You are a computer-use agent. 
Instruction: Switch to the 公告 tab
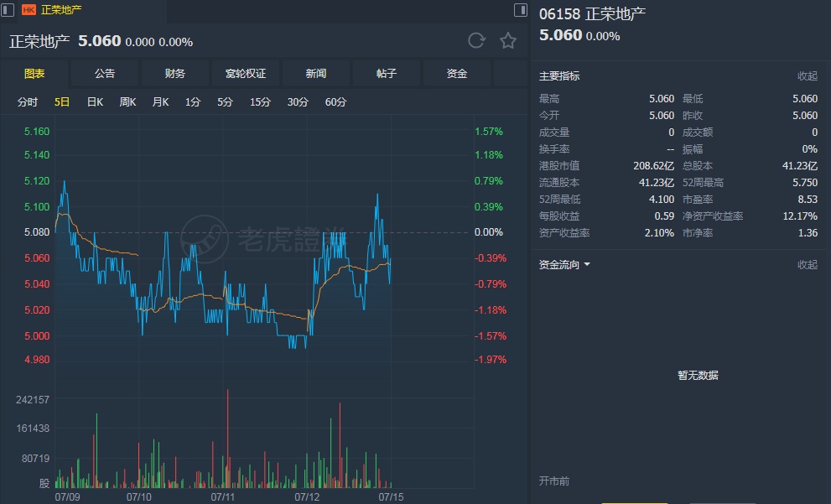click(x=105, y=74)
